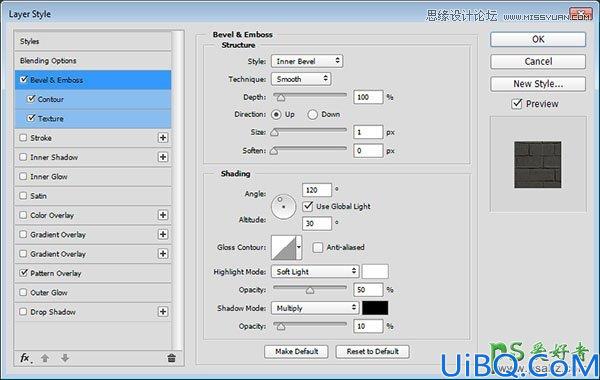Enable the Satin checkbox

coord(23,196)
